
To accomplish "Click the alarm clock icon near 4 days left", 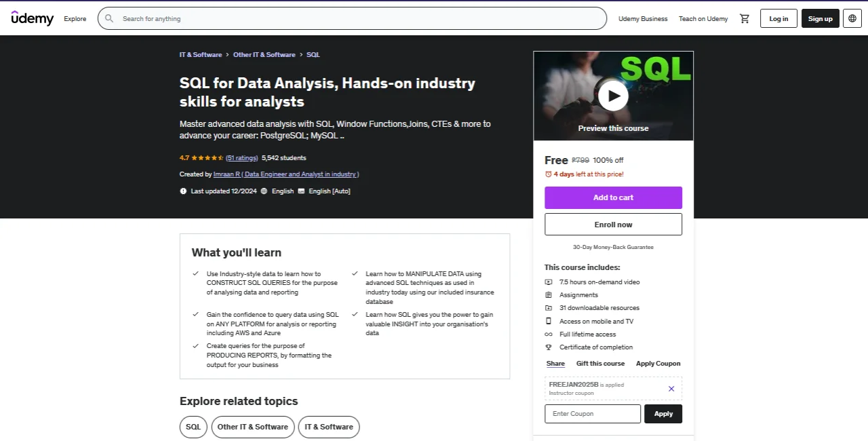I will 549,174.
